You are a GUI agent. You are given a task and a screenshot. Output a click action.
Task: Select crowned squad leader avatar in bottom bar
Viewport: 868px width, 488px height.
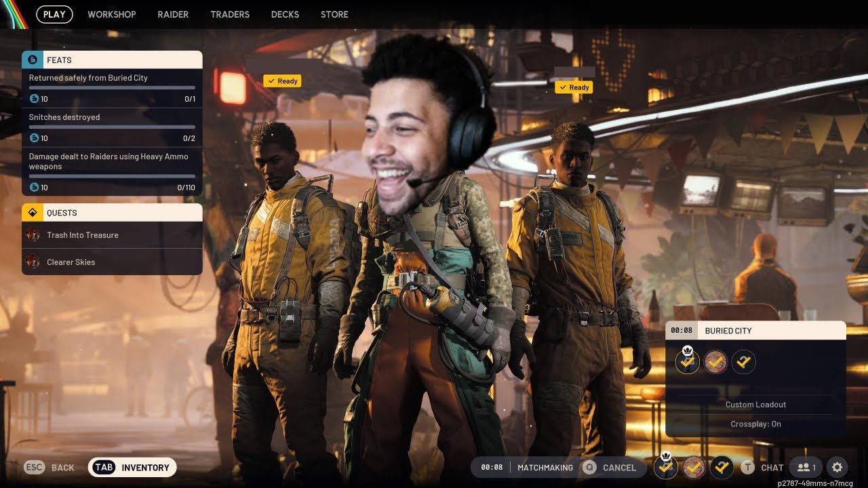pyautogui.click(x=665, y=466)
